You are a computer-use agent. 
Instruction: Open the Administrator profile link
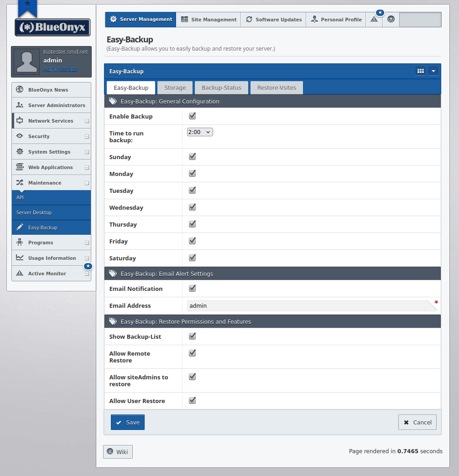[61, 69]
